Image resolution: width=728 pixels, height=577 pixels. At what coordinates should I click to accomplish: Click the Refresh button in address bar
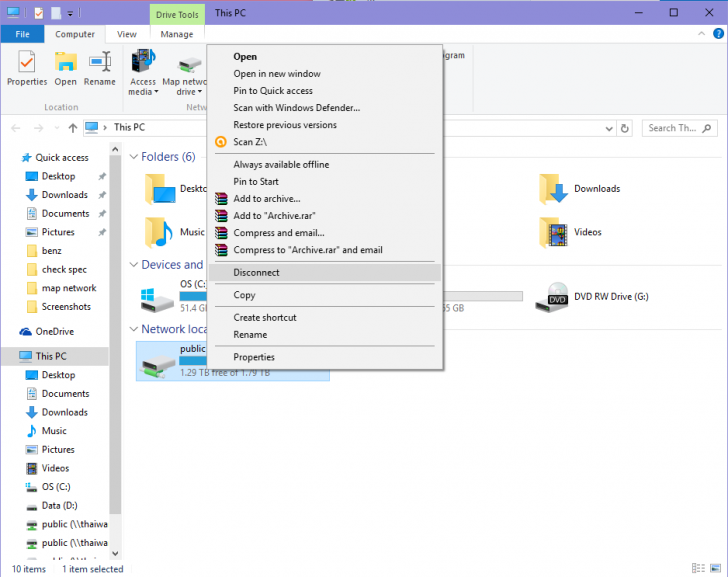click(624, 128)
